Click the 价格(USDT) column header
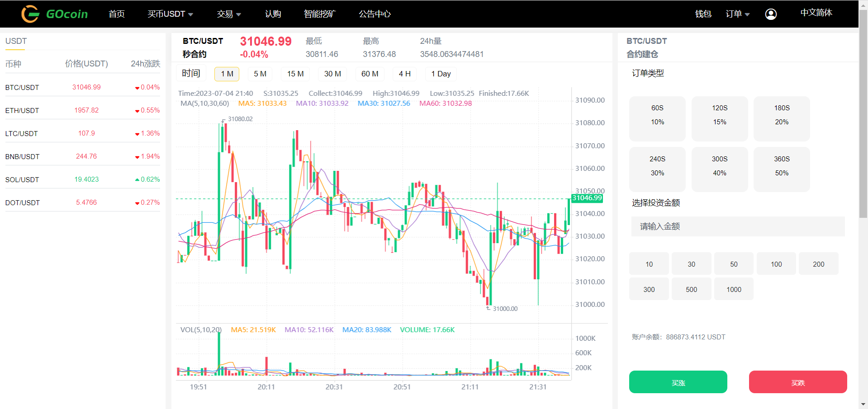Screen dimensions: 868x409 coord(86,64)
